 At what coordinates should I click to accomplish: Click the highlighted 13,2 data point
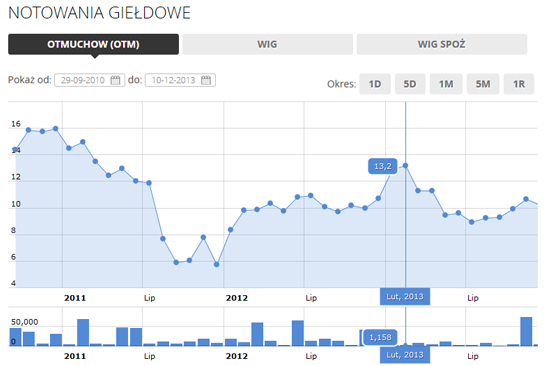pos(405,166)
